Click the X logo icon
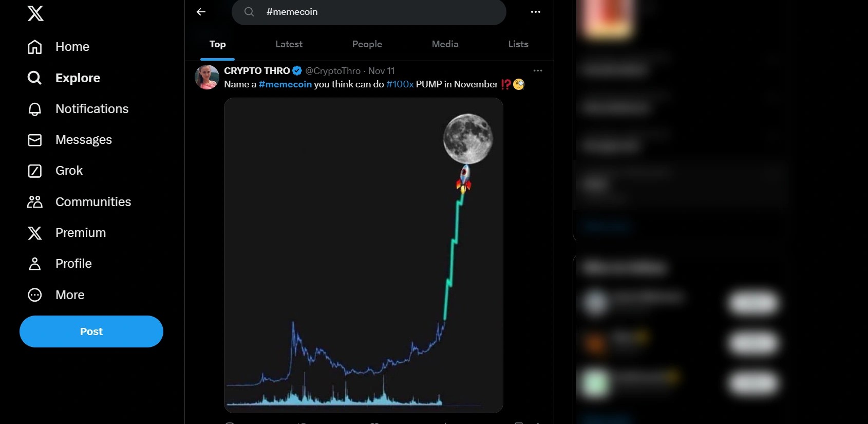The height and width of the screenshot is (424, 868). tap(35, 13)
